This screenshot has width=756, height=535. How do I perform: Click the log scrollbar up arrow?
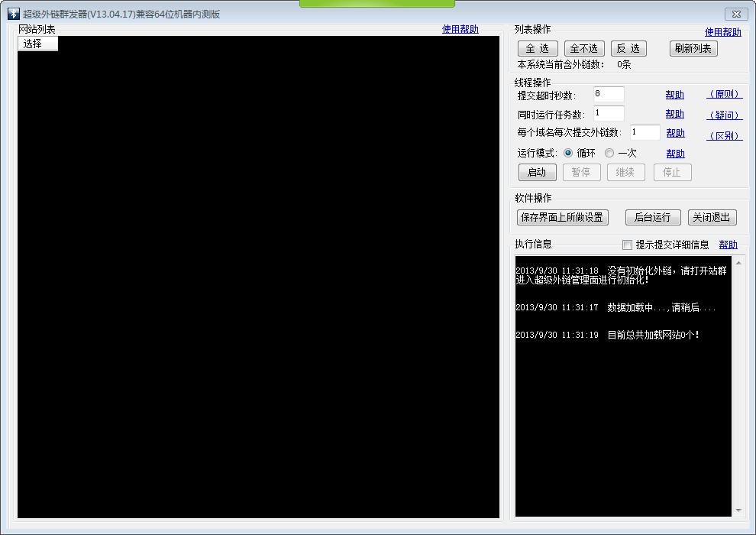point(738,263)
